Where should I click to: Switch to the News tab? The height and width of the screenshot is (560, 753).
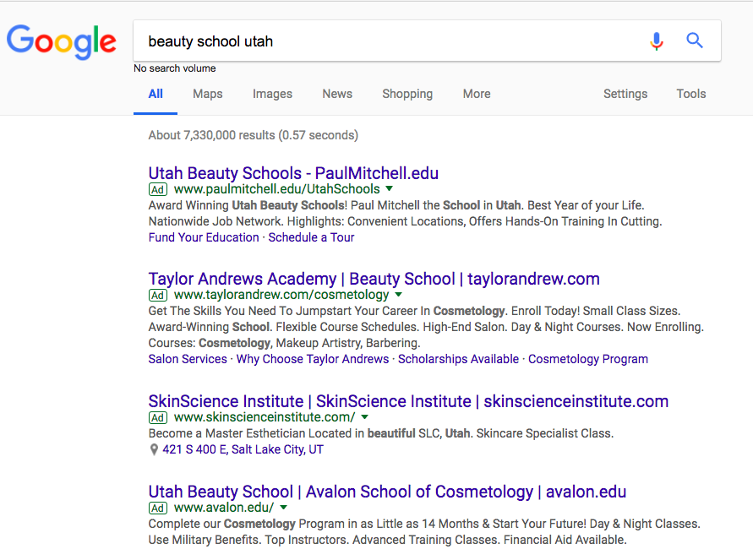(x=337, y=94)
